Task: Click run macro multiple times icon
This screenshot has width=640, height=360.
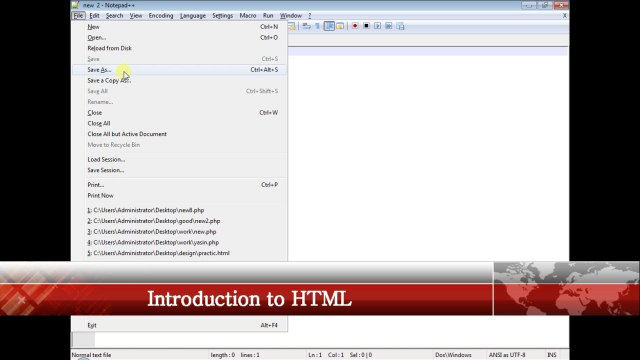Action: pyautogui.click(x=389, y=26)
